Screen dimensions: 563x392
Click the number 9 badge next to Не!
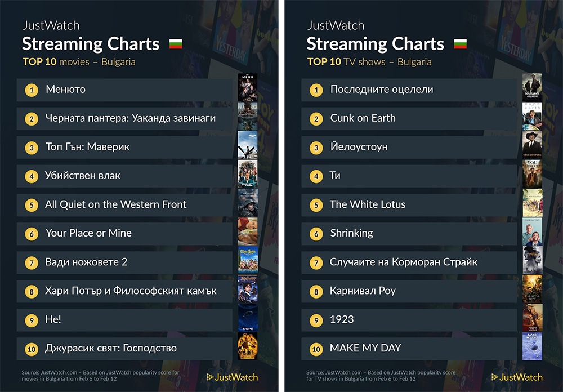coord(32,320)
